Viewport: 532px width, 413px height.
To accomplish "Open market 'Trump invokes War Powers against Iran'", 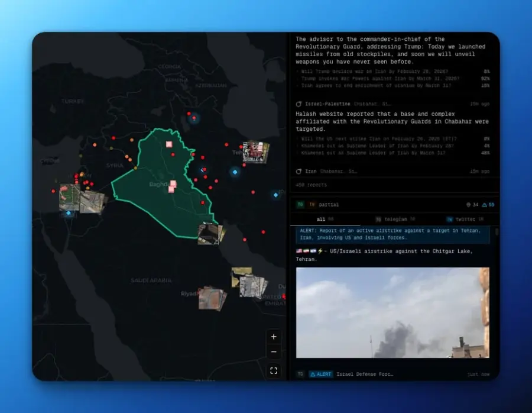I will (392, 79).
